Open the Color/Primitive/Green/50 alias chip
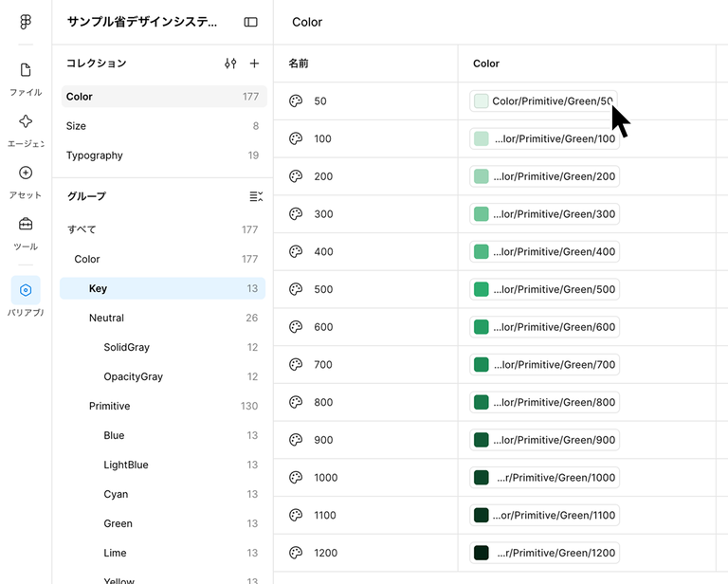Viewport: 728px width, 584px height. click(x=544, y=101)
